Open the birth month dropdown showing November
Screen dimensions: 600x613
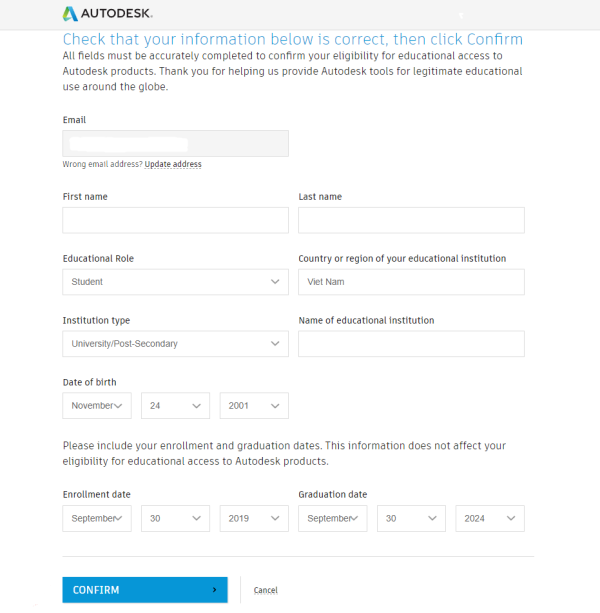pos(97,406)
